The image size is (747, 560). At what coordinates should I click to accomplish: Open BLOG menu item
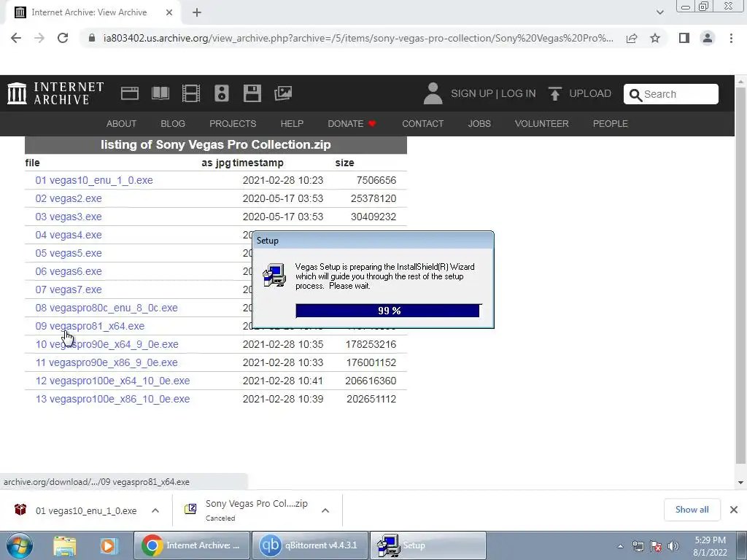point(172,124)
